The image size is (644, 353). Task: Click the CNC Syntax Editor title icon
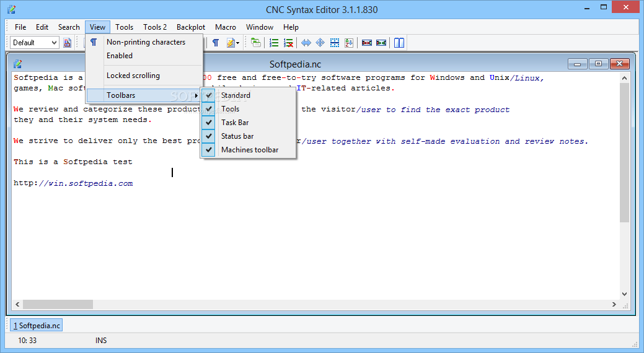point(12,9)
